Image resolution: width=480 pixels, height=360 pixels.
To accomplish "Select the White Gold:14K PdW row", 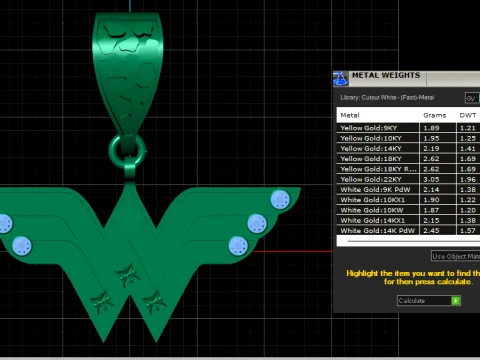I will (x=408, y=231).
